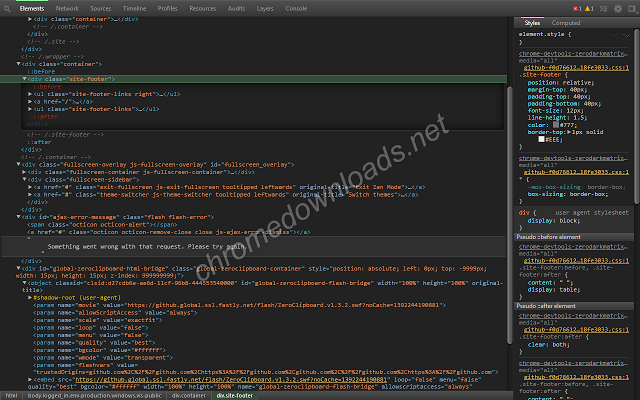Open the #777 color swatch
Image resolution: width=640 pixels, height=400 pixels.
pyautogui.click(x=556, y=124)
